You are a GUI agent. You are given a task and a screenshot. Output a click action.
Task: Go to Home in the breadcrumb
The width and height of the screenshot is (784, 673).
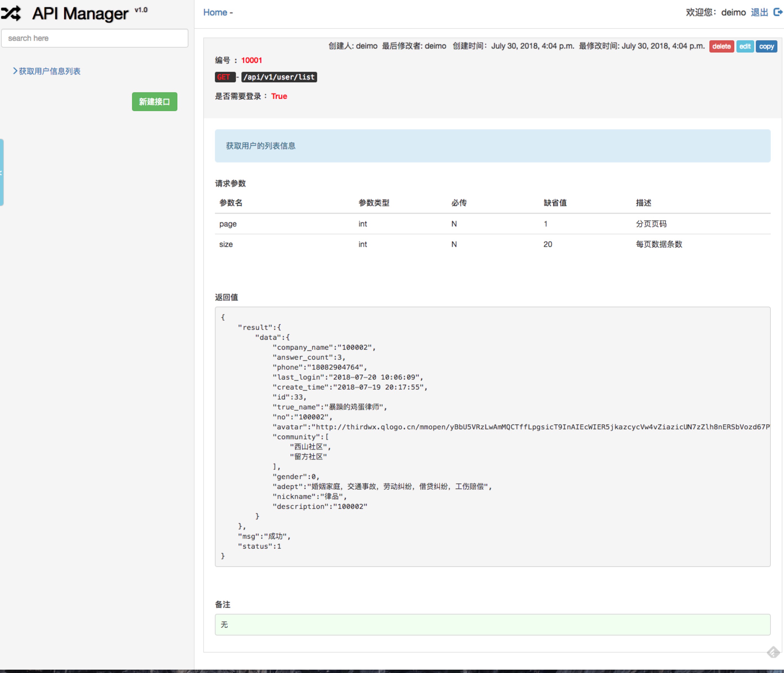coord(215,12)
